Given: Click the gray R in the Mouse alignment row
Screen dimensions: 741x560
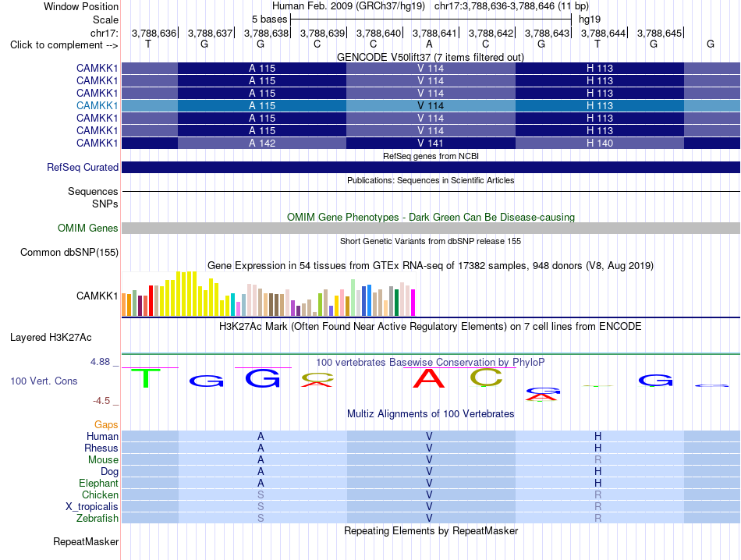Looking at the screenshot, I should coord(597,460).
